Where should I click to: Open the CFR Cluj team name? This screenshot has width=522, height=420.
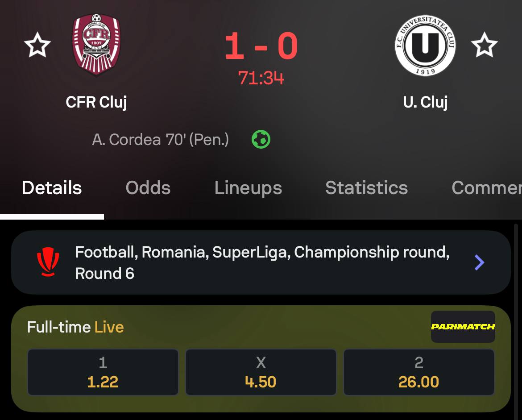tap(96, 102)
